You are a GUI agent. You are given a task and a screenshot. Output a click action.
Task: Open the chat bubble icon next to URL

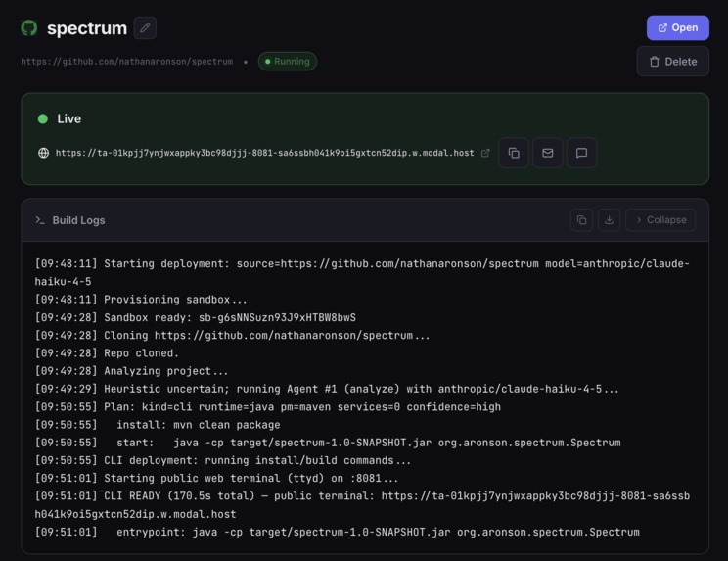pos(581,153)
